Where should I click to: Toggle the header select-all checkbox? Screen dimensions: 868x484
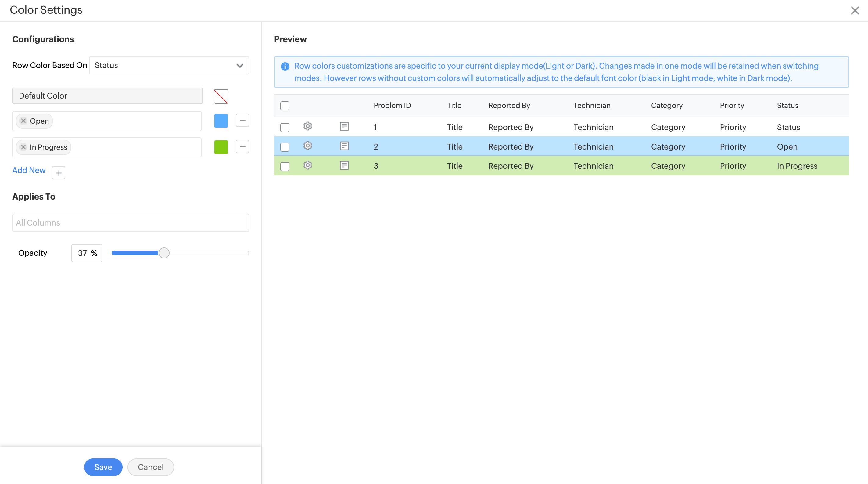pyautogui.click(x=285, y=106)
